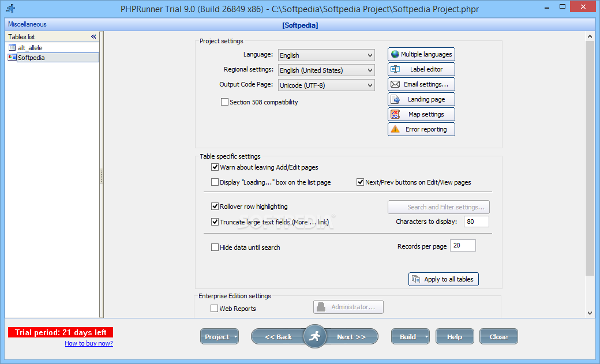Click the Records per page field
The image size is (600, 364).
click(463, 245)
